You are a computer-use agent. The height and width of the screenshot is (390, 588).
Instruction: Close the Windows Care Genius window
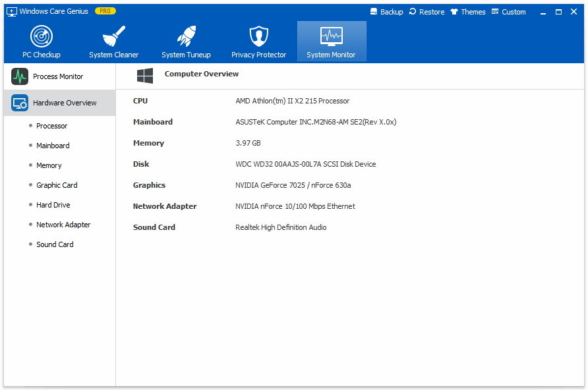pos(573,12)
